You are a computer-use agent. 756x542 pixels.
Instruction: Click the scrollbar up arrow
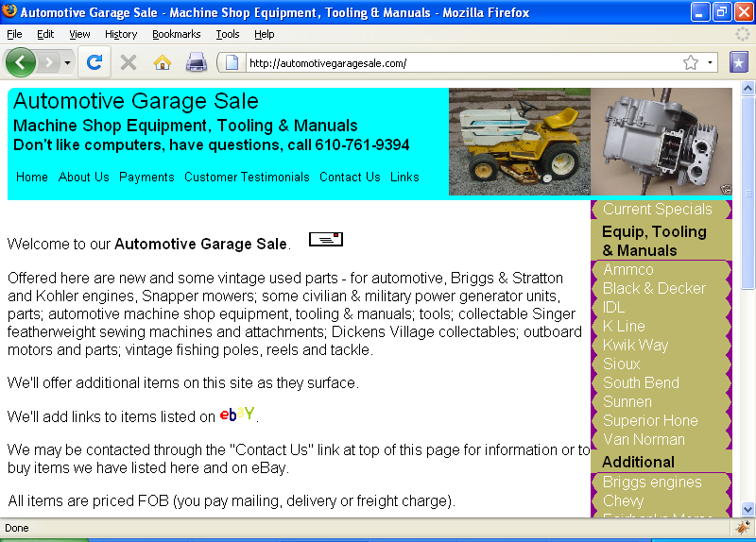(x=747, y=88)
